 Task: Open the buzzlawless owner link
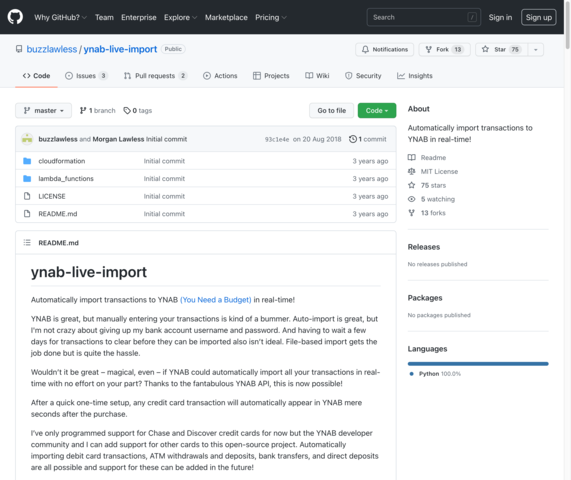(x=52, y=49)
